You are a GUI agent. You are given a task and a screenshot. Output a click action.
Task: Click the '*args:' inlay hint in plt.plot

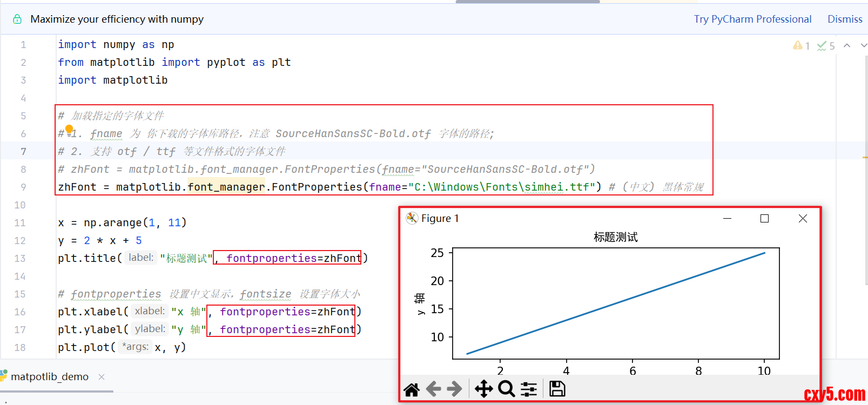pos(135,347)
